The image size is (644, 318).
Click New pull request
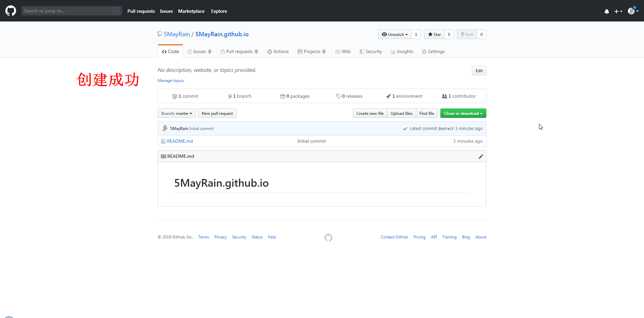[x=217, y=113]
